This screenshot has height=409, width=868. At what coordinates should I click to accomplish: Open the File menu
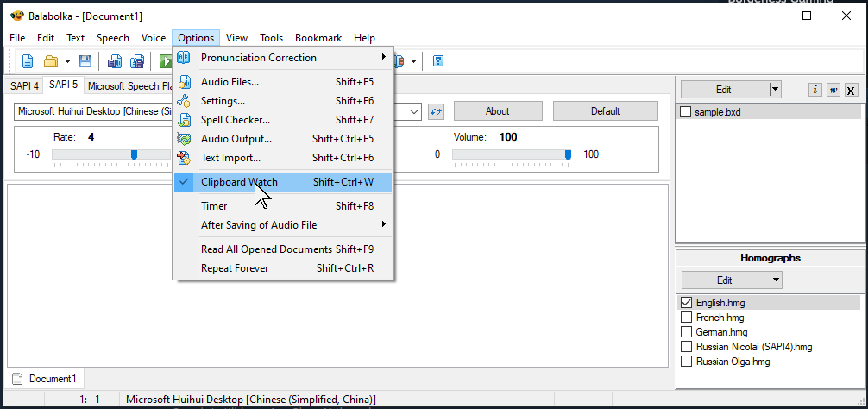pyautogui.click(x=17, y=38)
